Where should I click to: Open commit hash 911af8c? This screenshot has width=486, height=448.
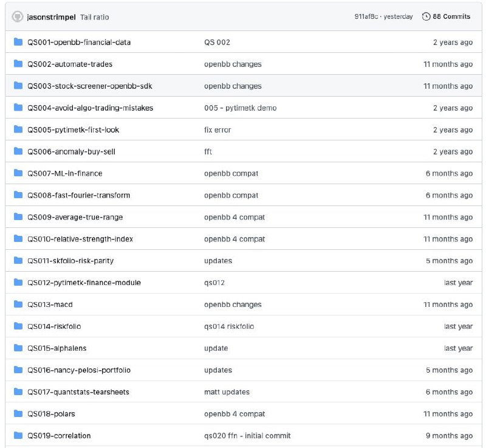coord(366,17)
